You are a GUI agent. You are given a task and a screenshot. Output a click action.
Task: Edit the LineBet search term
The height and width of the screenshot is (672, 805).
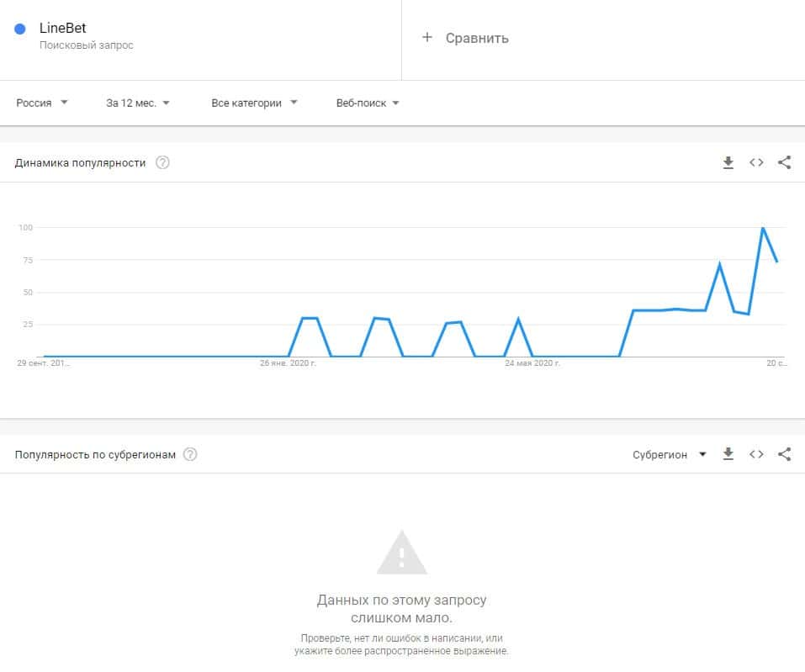62,28
